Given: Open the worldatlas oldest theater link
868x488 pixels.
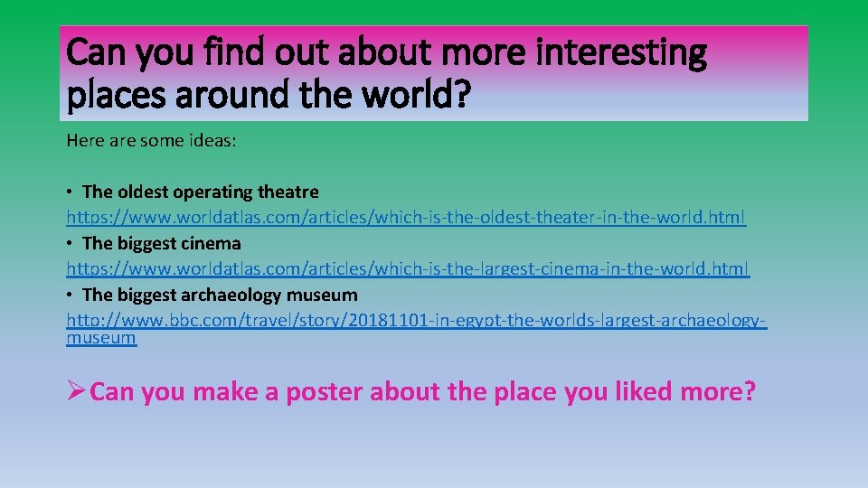Looking at the screenshot, I should 406,217.
